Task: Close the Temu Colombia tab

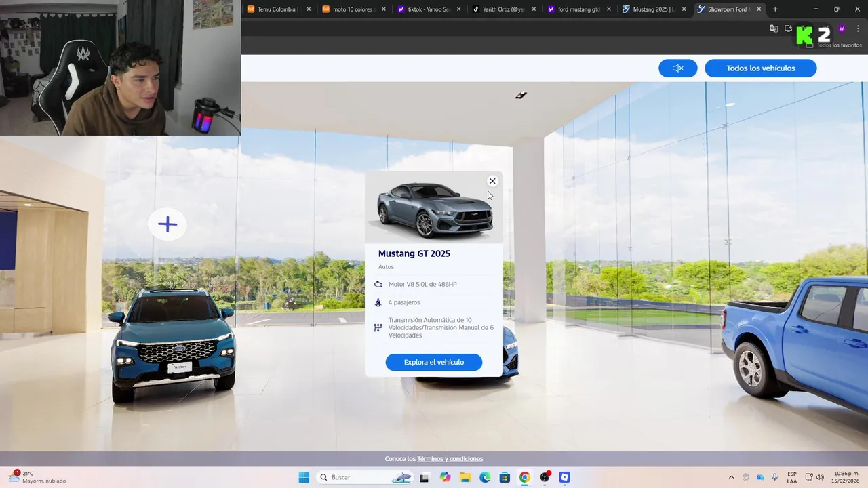Action: pyautogui.click(x=309, y=9)
